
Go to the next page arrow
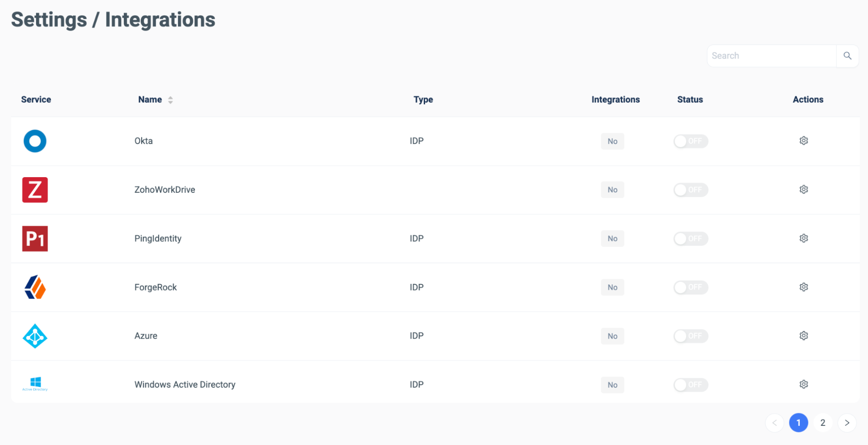[847, 423]
